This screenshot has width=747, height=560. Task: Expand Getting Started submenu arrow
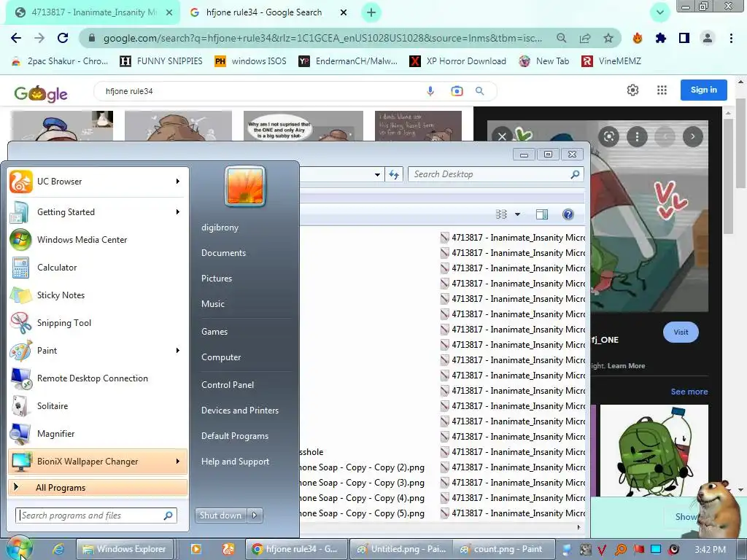click(x=178, y=212)
